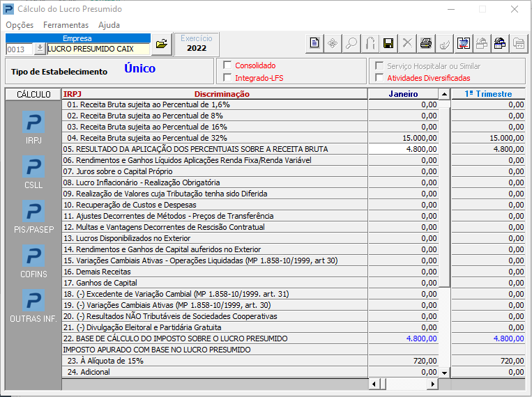Click the horizontal scroll left arrow
The width and height of the screenshot is (532, 397).
(x=374, y=384)
